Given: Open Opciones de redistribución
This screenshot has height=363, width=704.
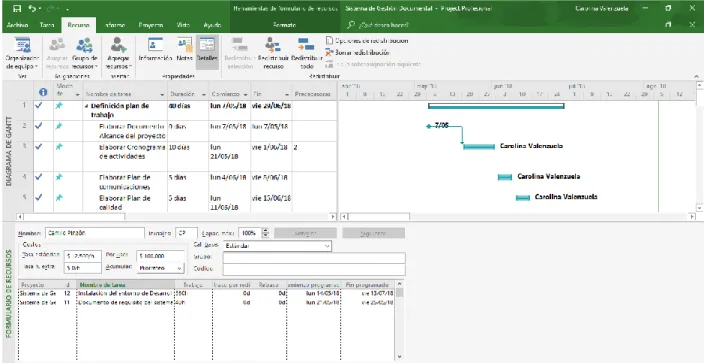Looking at the screenshot, I should (x=367, y=41).
